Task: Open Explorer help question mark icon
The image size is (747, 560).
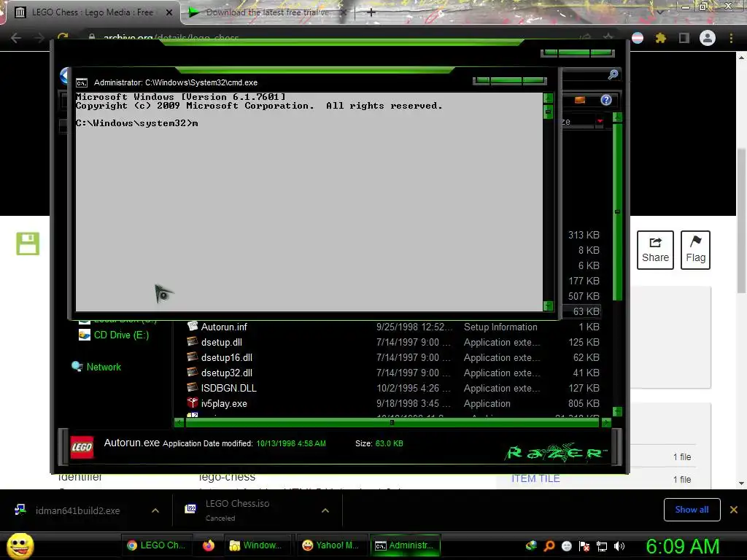Action: (x=606, y=100)
